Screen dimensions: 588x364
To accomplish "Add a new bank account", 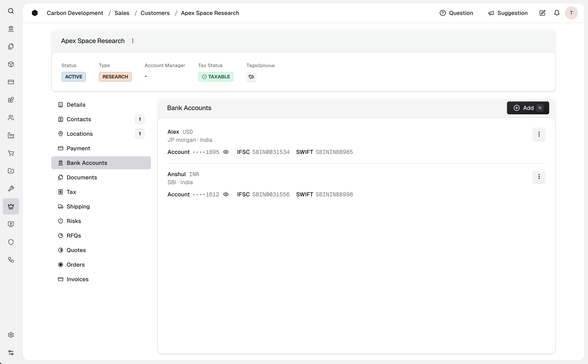I will (528, 108).
